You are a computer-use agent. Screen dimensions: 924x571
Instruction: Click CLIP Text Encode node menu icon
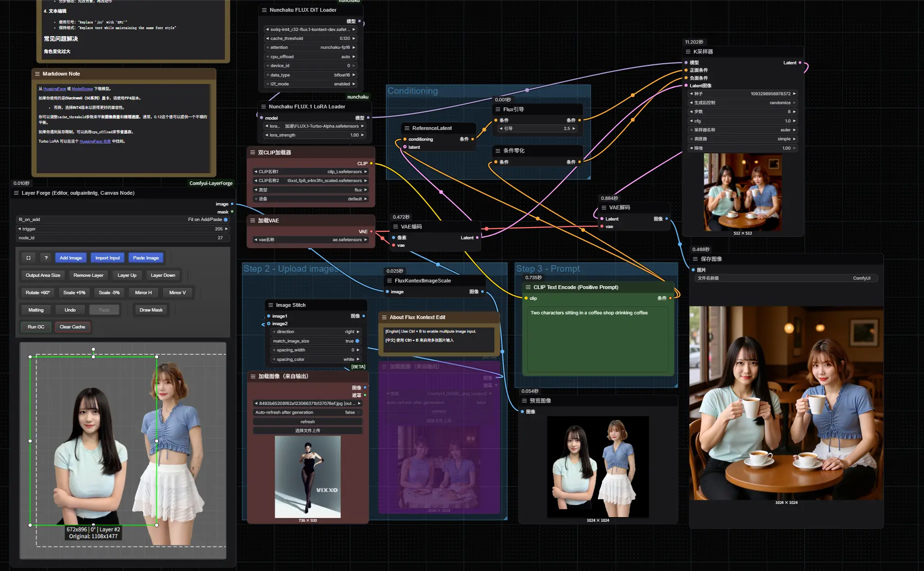528,287
